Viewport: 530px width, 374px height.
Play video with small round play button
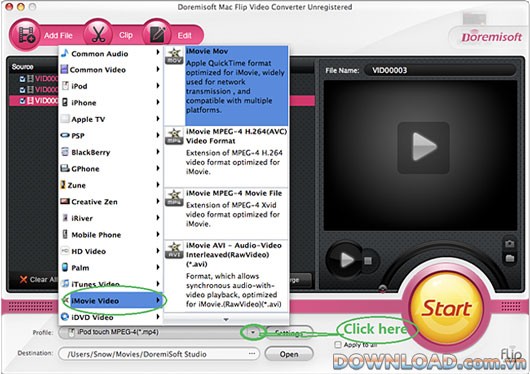346,260
